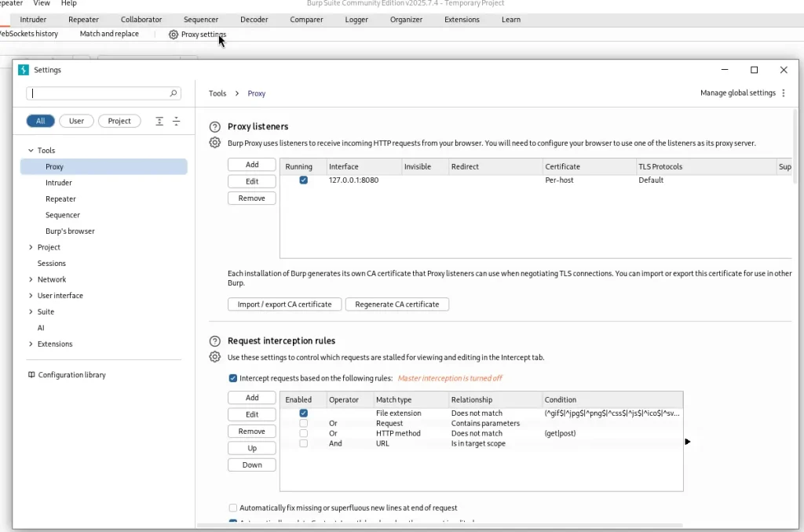Viewport: 804px width, 532px height.
Task: Click the Regenerate CA certificate button
Action: 397,304
